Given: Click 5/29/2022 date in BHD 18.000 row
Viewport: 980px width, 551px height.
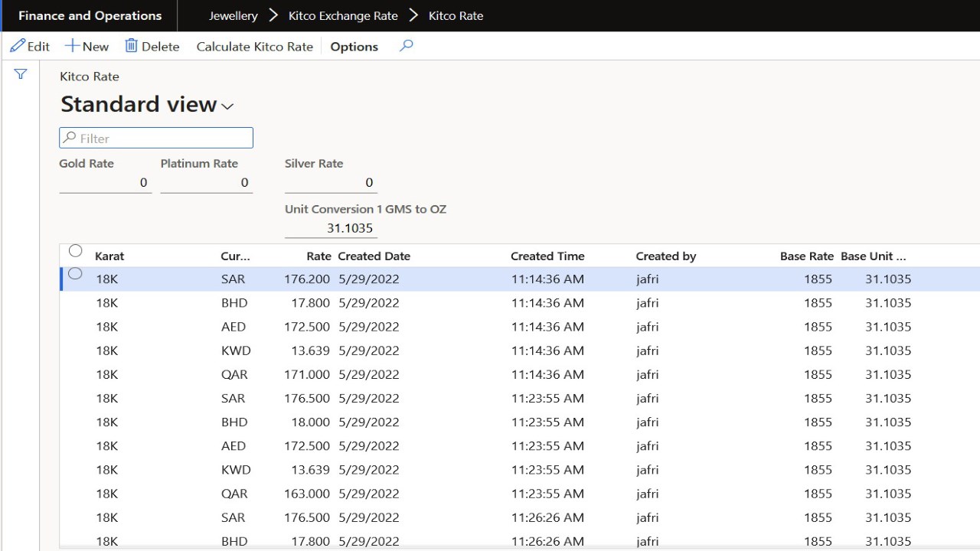Looking at the screenshot, I should click(369, 422).
